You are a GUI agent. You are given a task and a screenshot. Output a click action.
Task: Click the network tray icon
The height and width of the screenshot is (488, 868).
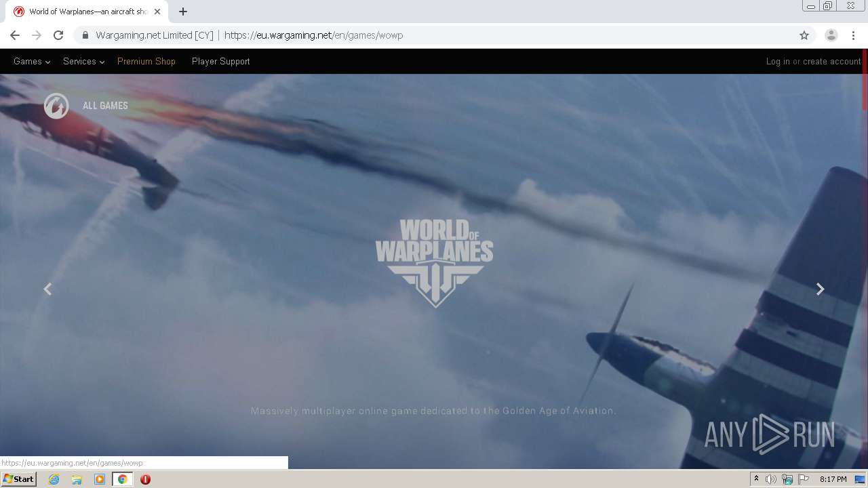[787, 479]
